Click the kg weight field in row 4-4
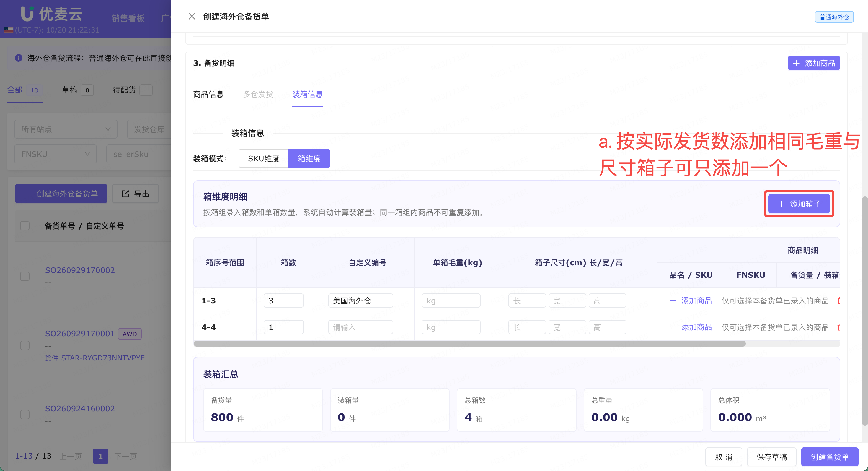Image resolution: width=868 pixels, height=471 pixels. (x=451, y=327)
